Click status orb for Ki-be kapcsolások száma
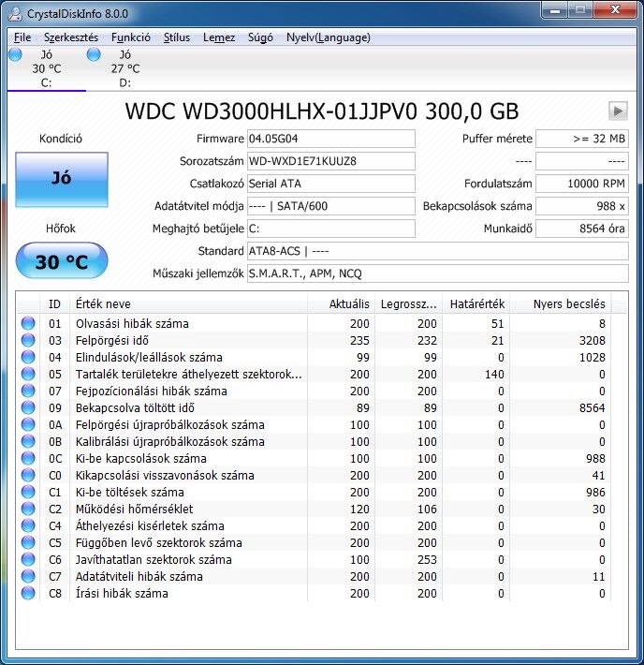This screenshot has height=665, width=644. 28,458
